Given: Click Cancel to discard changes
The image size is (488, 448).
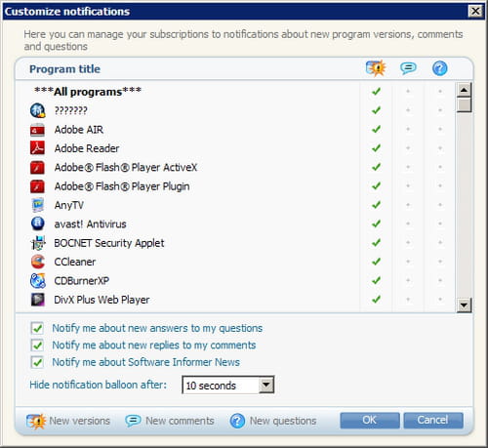Looking at the screenshot, I should click(433, 421).
